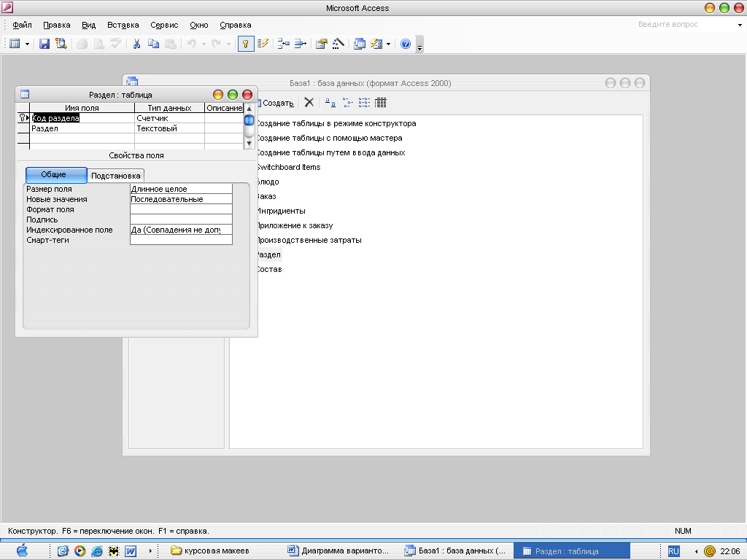Open the Сервис menu
Viewport: 747px width, 560px height.
tap(164, 25)
